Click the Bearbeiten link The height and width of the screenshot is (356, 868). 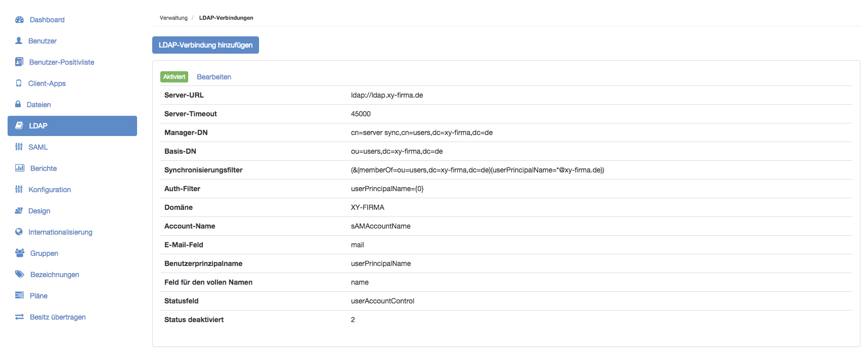tap(214, 77)
